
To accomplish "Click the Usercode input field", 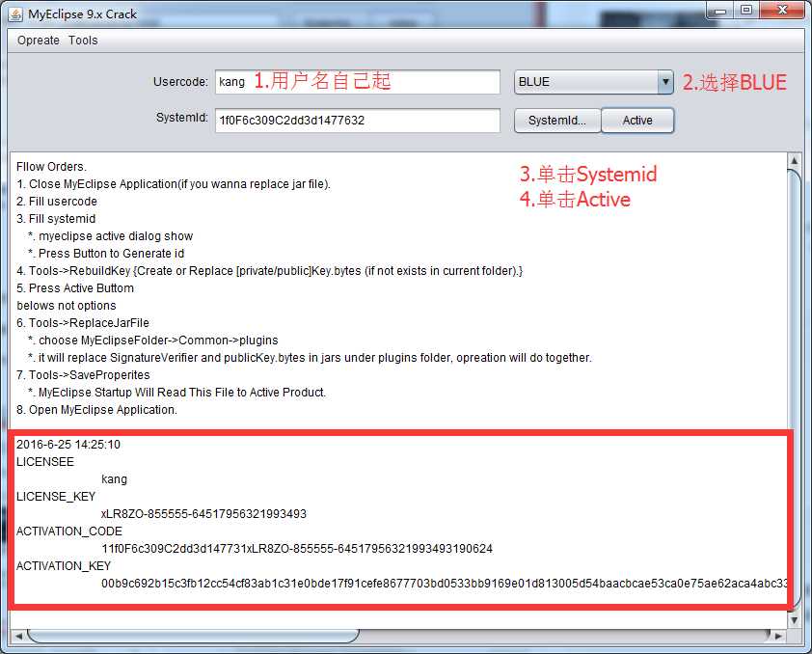I will [358, 82].
